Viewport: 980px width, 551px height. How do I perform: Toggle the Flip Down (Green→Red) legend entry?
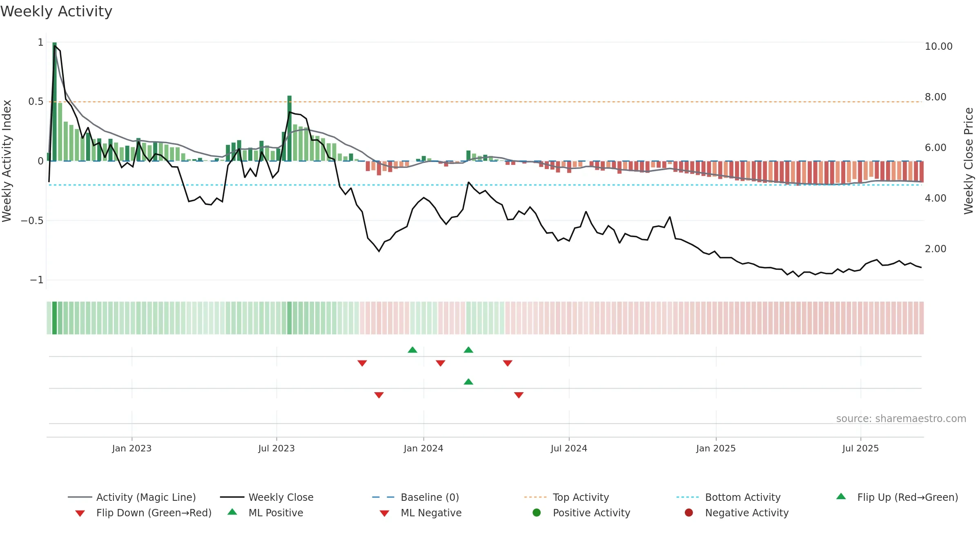coord(143,513)
